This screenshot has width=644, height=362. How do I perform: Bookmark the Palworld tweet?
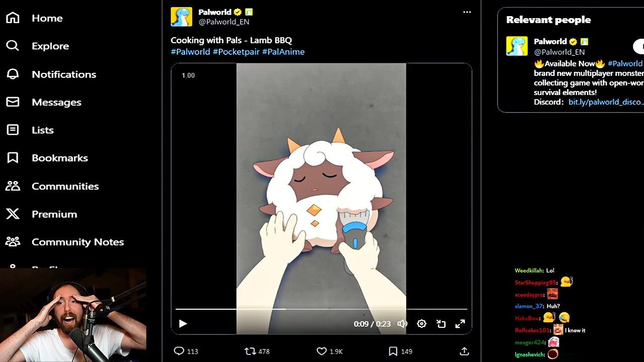(x=393, y=351)
